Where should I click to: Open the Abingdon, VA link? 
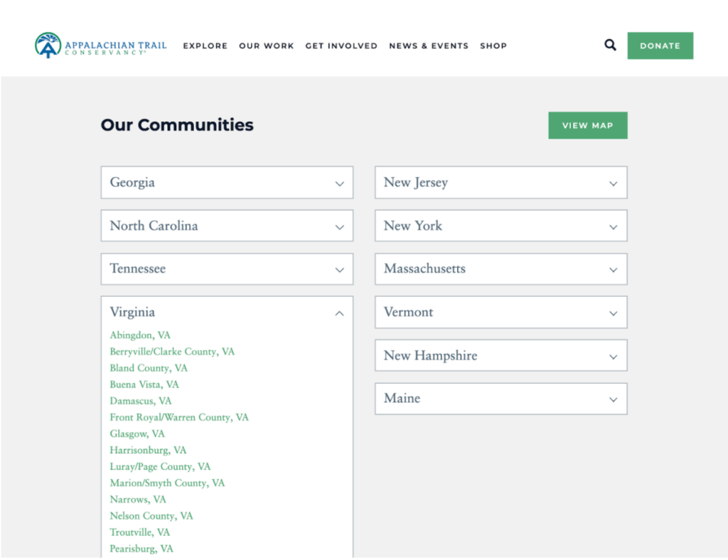140,335
